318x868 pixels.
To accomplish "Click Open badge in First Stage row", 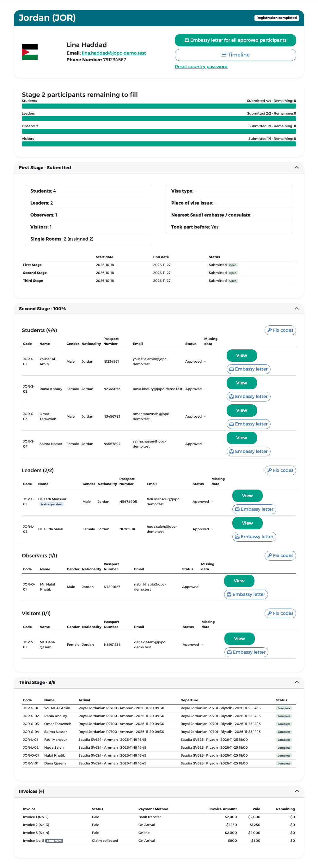I will pyautogui.click(x=233, y=265).
